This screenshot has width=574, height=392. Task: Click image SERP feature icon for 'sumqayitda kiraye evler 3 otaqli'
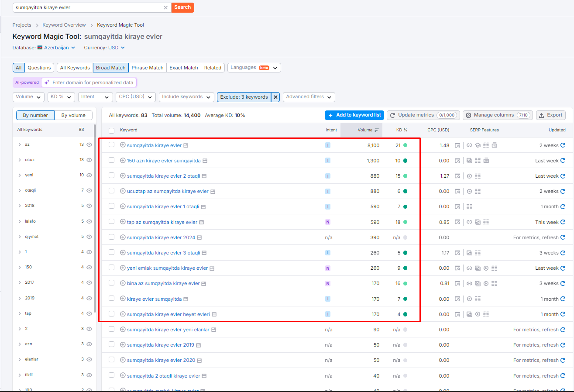(469, 253)
